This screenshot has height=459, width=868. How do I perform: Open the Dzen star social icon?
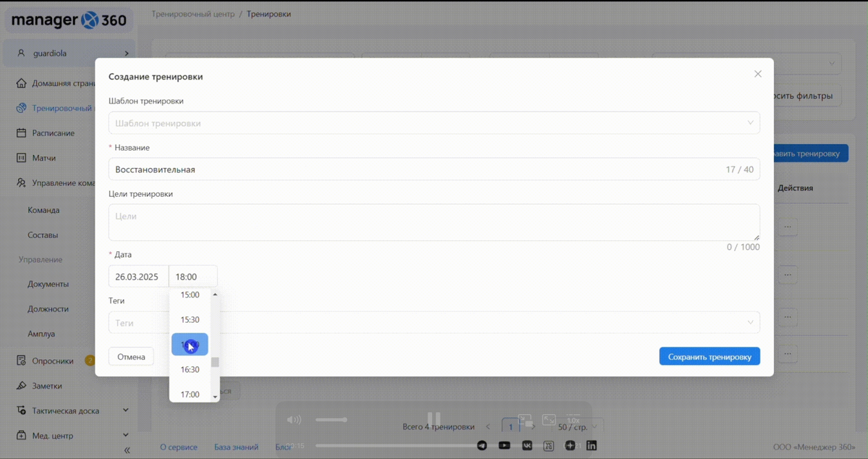[570, 445]
